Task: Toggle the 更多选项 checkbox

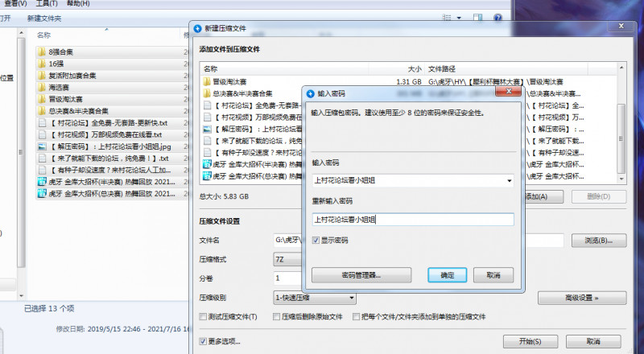Action: click(203, 341)
